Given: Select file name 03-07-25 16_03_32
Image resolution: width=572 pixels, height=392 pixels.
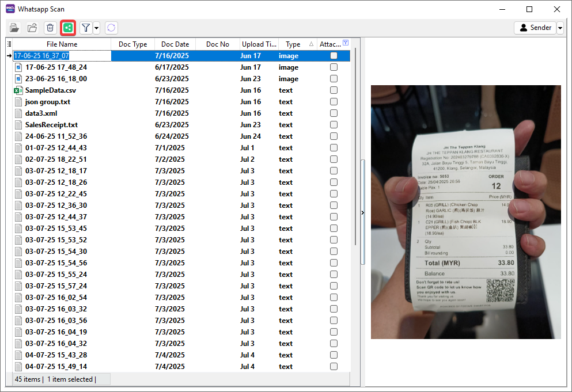Looking at the screenshot, I should coord(56,309).
